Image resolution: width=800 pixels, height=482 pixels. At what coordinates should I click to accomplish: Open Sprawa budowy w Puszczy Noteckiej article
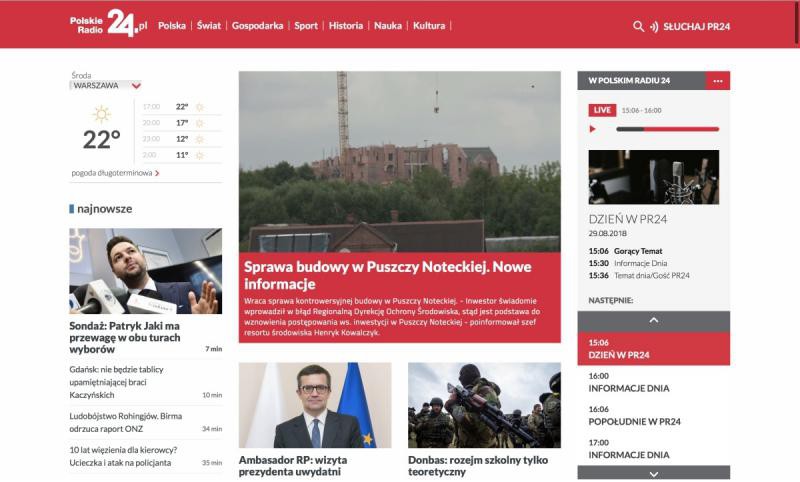[387, 275]
